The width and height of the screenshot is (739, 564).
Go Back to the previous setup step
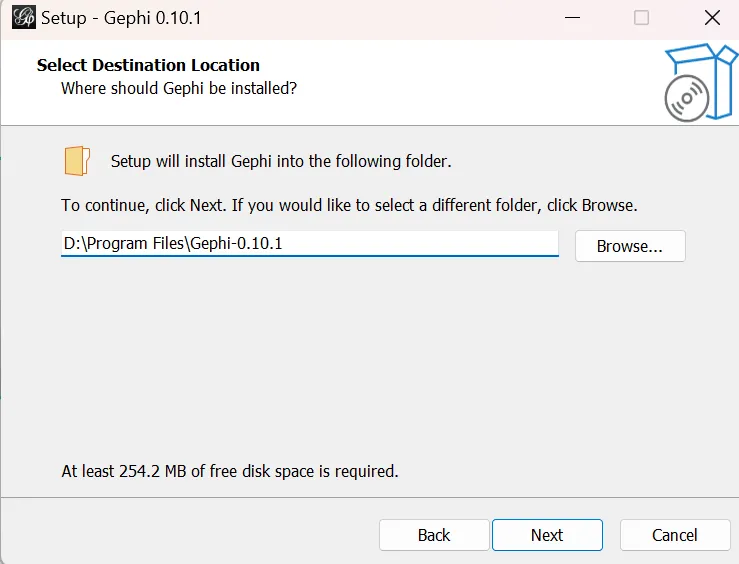[434, 535]
